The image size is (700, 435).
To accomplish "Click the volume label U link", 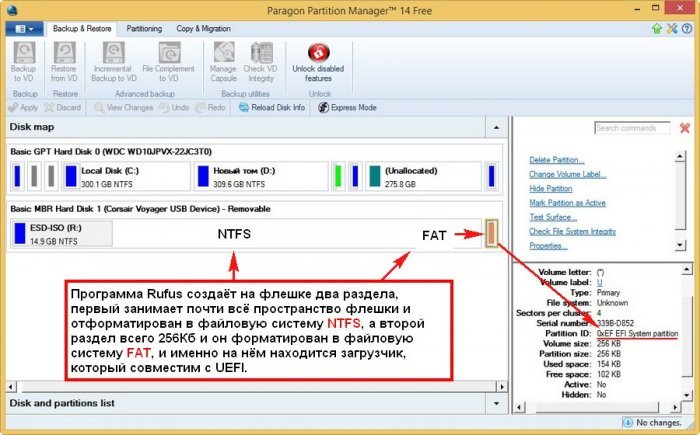I will (599, 283).
